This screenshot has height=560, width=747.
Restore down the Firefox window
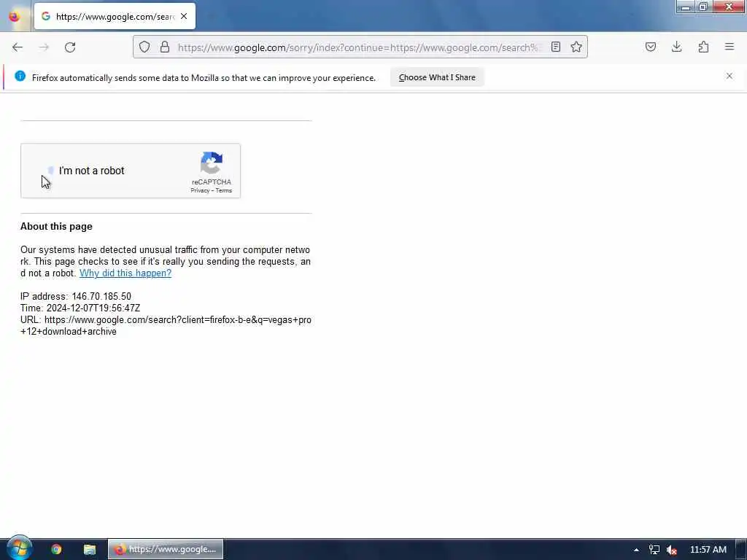[x=703, y=7]
